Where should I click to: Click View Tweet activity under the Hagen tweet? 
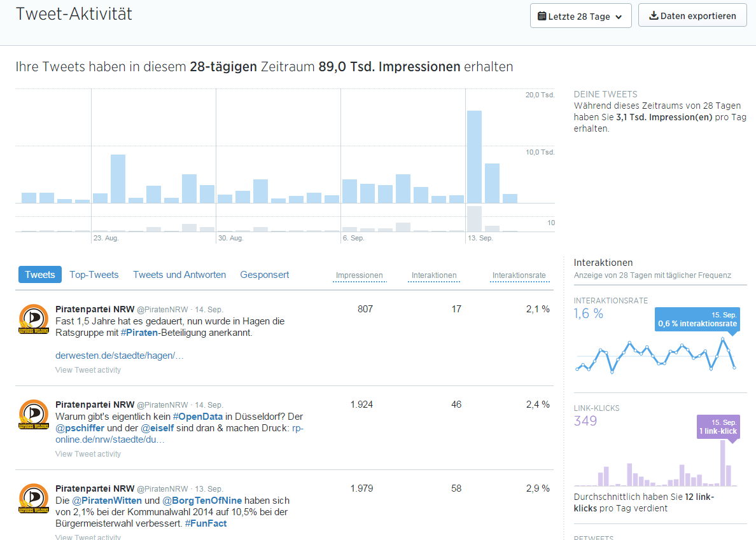(x=88, y=370)
